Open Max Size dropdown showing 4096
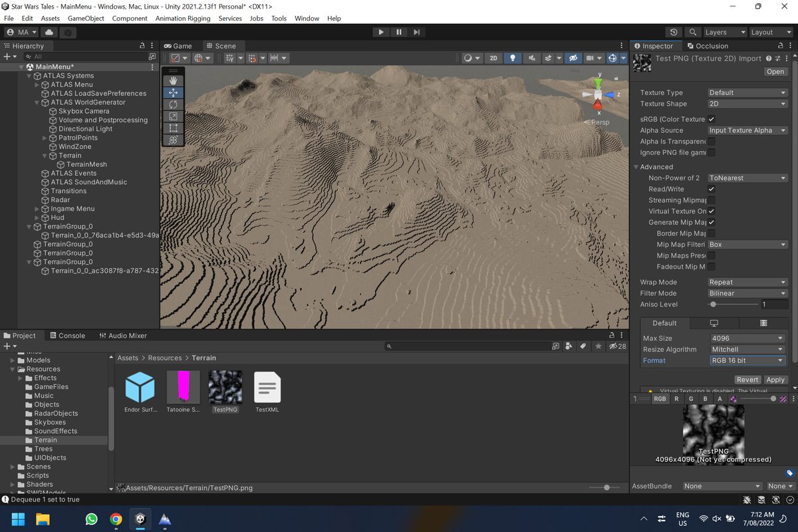Screen dimensions: 798x532 (747, 338)
